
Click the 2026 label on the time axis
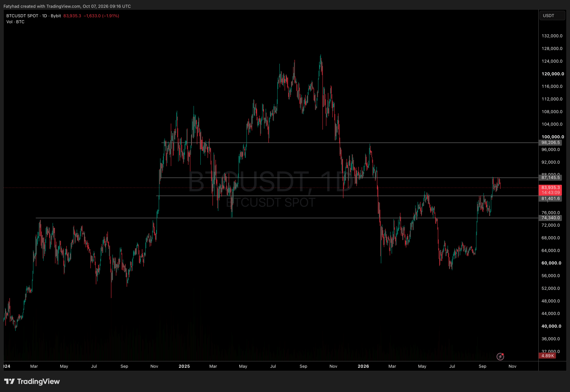click(x=363, y=366)
